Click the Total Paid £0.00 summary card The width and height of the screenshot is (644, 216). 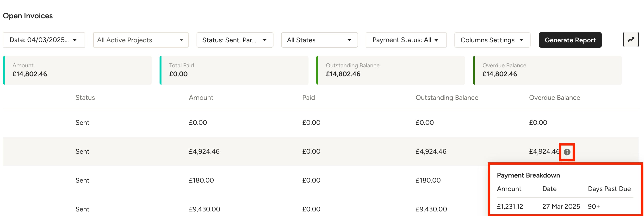[234, 70]
